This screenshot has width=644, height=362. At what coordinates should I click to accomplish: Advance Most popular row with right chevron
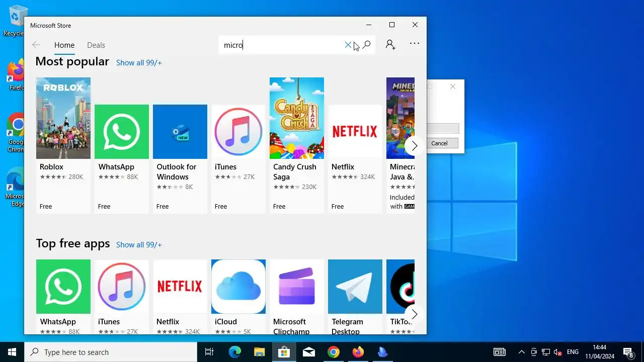[x=414, y=146]
